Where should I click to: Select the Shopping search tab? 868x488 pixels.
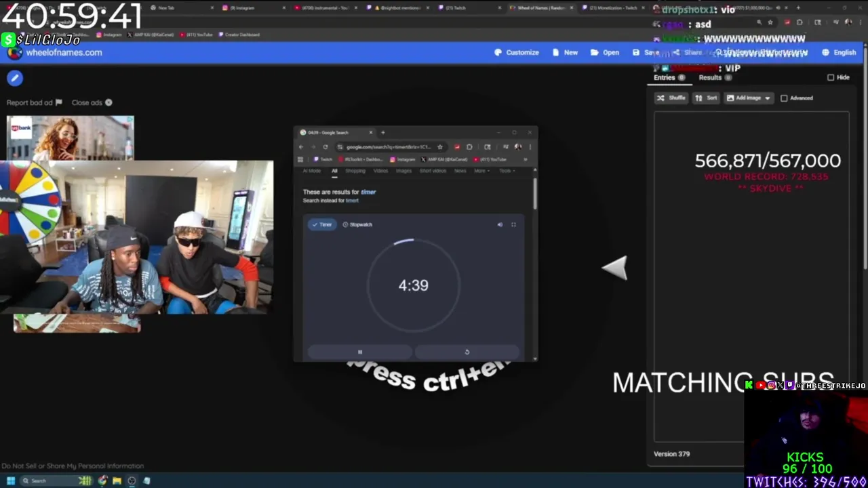tap(355, 171)
